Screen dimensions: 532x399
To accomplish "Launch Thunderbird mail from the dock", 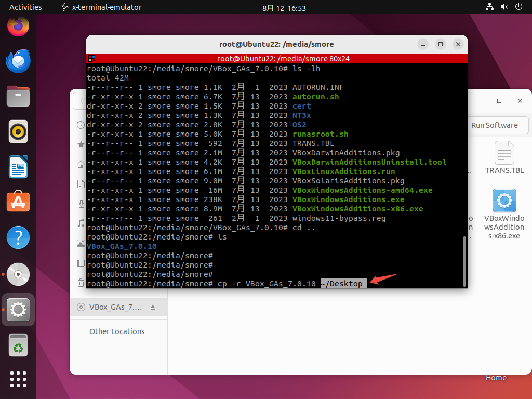I will [18, 61].
